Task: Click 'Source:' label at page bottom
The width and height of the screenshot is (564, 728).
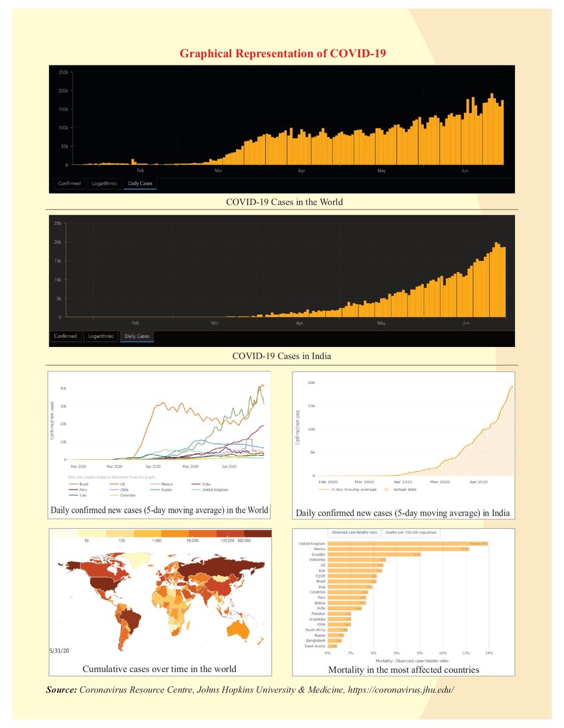Action: [x=61, y=690]
